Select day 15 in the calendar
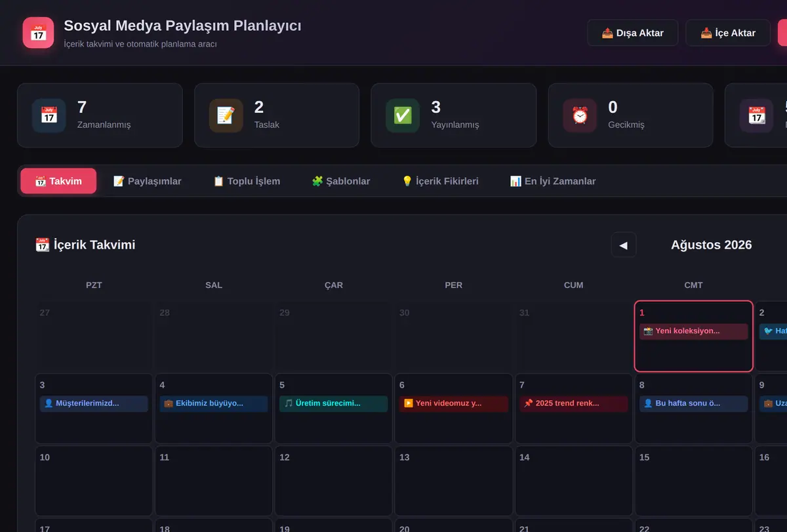The width and height of the screenshot is (787, 532). tap(694, 481)
